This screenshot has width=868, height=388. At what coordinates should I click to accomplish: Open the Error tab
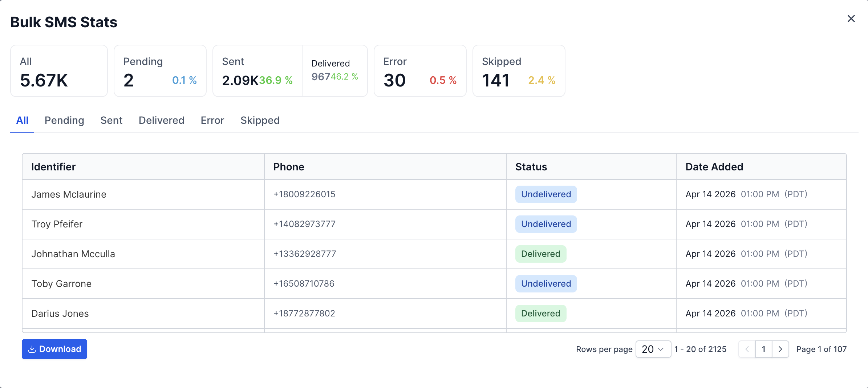(x=212, y=120)
